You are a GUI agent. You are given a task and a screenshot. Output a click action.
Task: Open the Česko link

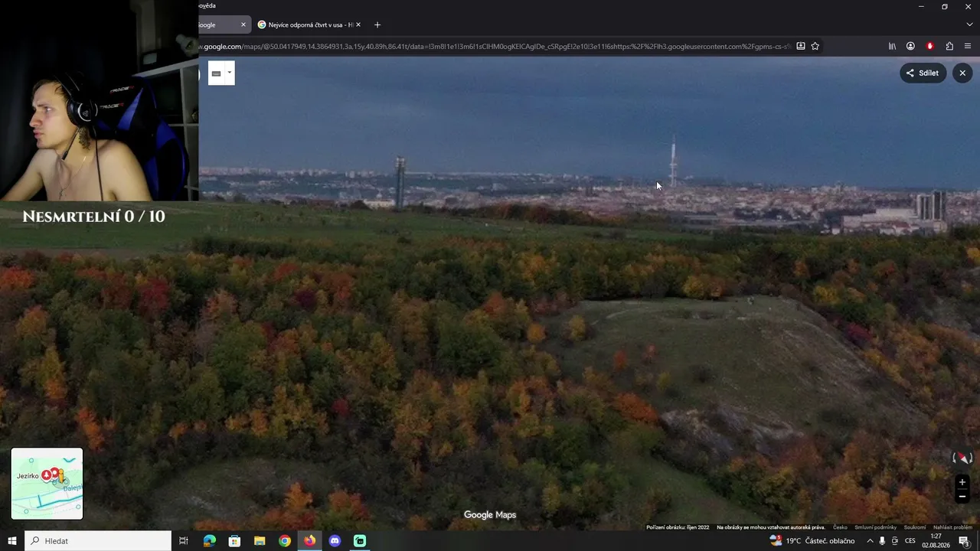point(840,527)
